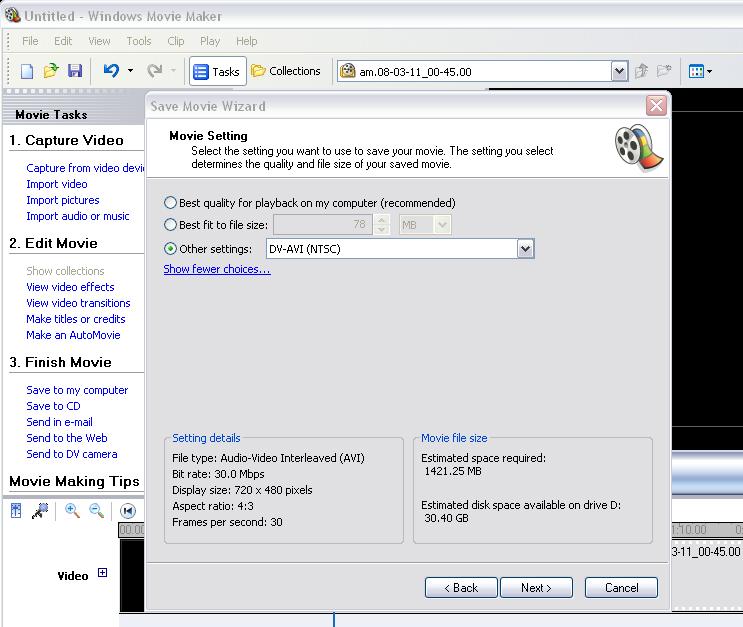Open the Views thumbnail dropdown button

(x=700, y=72)
